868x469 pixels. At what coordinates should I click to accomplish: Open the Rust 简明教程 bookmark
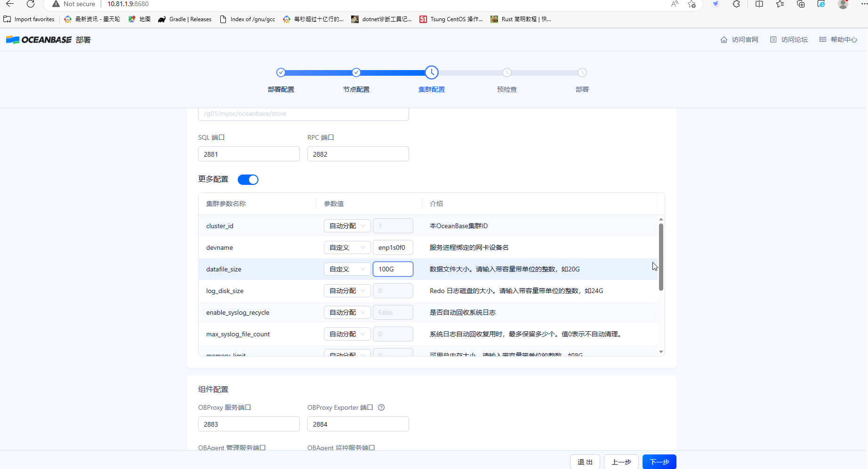(521, 19)
